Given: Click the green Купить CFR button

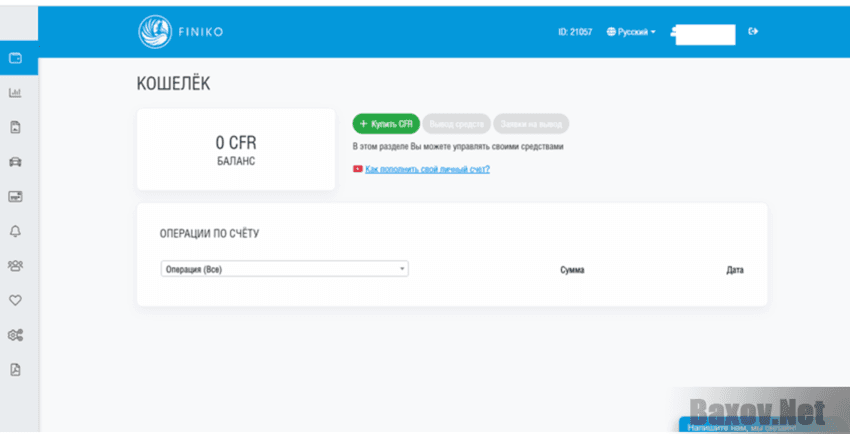Looking at the screenshot, I should pyautogui.click(x=385, y=124).
